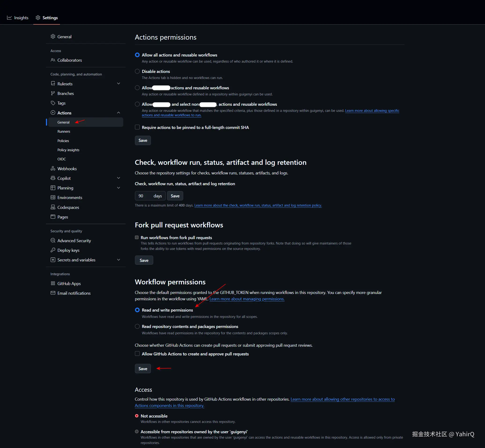Check Allow GitHub Actions to create and approve pull requests
This screenshot has height=448, width=485.
(137, 354)
